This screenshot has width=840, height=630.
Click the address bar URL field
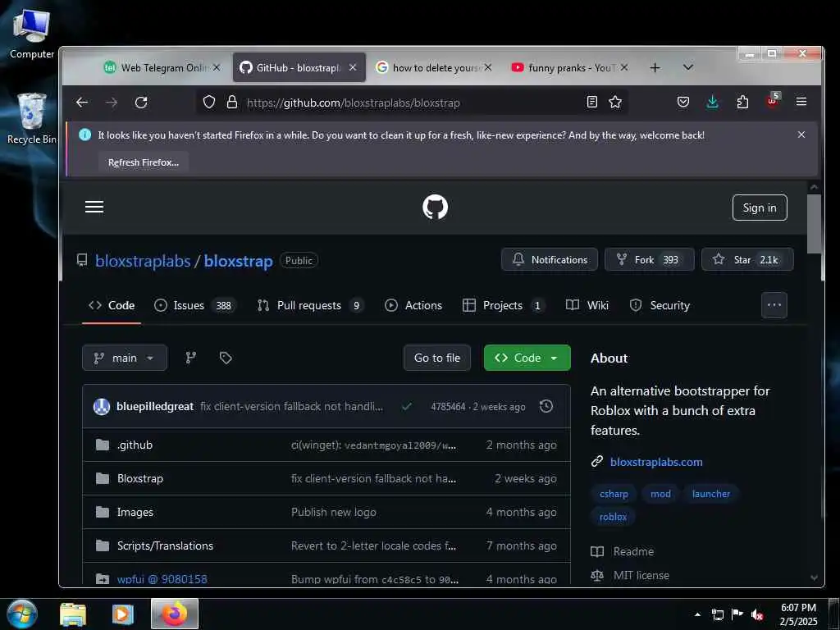(413, 103)
